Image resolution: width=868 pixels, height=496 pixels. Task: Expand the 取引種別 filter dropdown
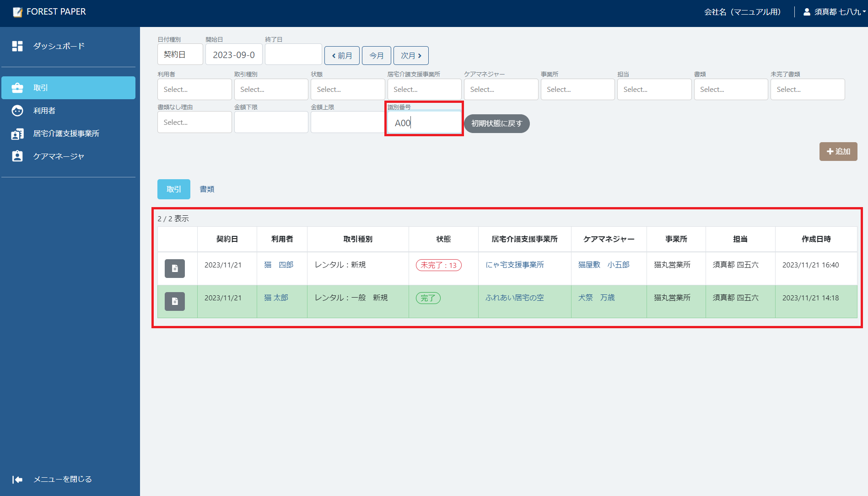271,90
